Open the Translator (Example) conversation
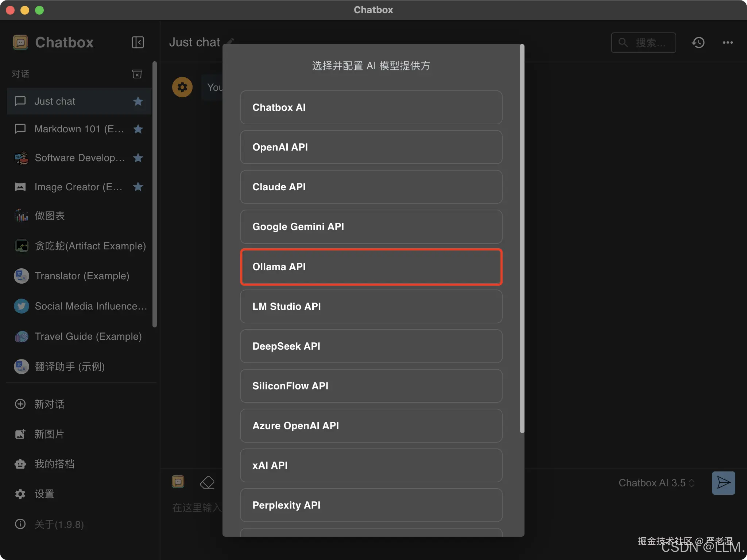The image size is (747, 560). [82, 276]
